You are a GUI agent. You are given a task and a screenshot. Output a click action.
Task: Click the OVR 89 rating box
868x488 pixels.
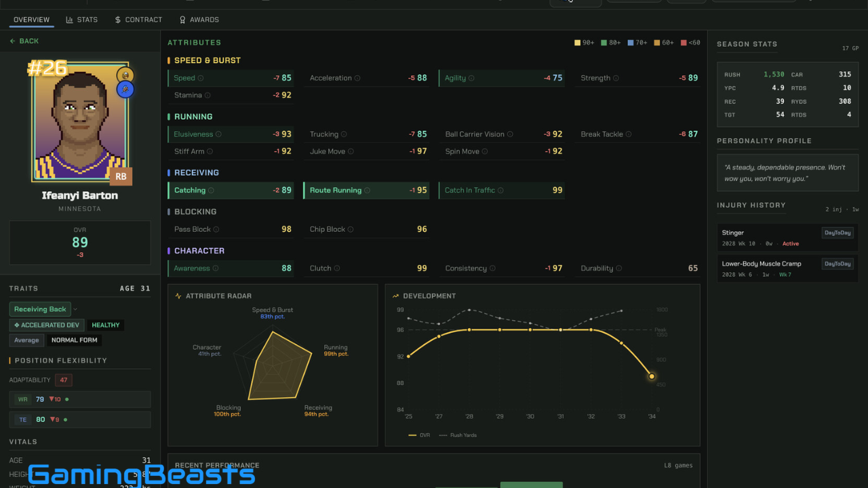pos(80,243)
